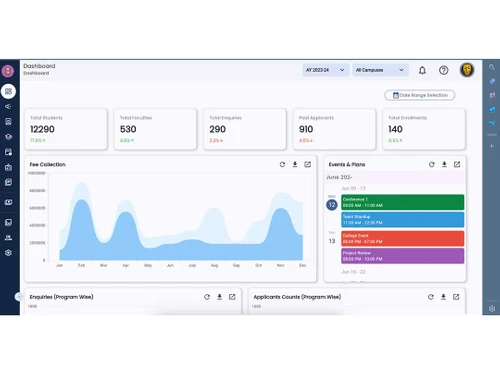
Task: Open the calendar scheduling sidebar icon
Action: click(x=8, y=152)
